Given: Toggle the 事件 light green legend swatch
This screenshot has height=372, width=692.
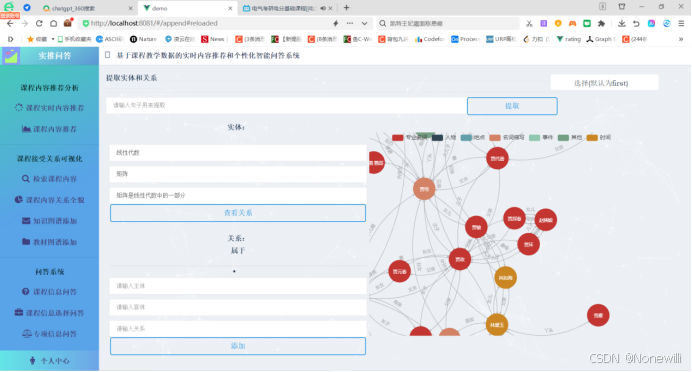Looking at the screenshot, I should [534, 138].
